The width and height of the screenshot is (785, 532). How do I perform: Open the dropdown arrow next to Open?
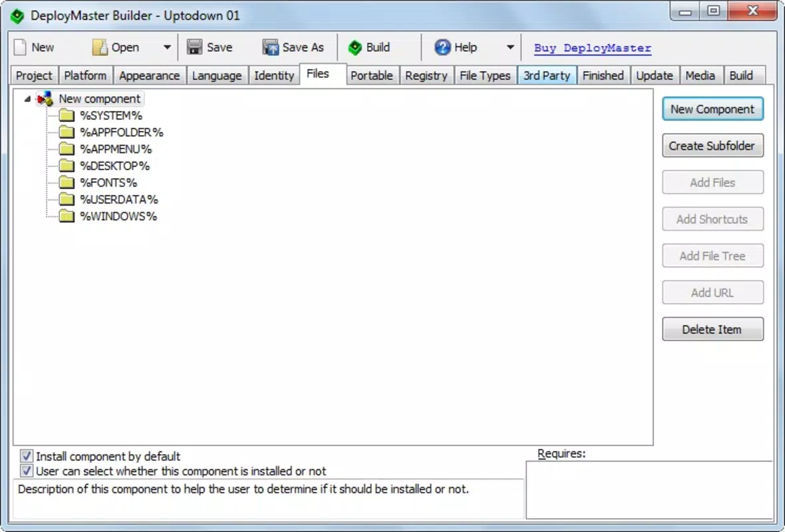coord(167,47)
